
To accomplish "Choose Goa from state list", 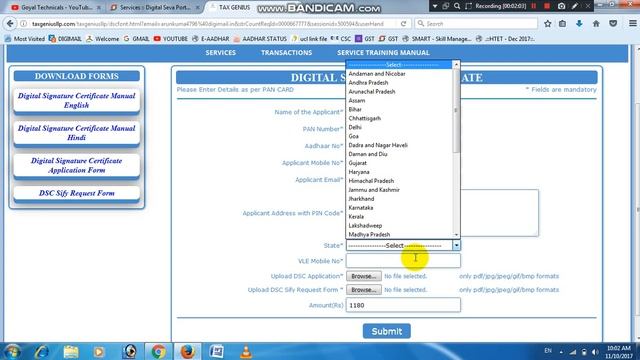I will [399, 136].
